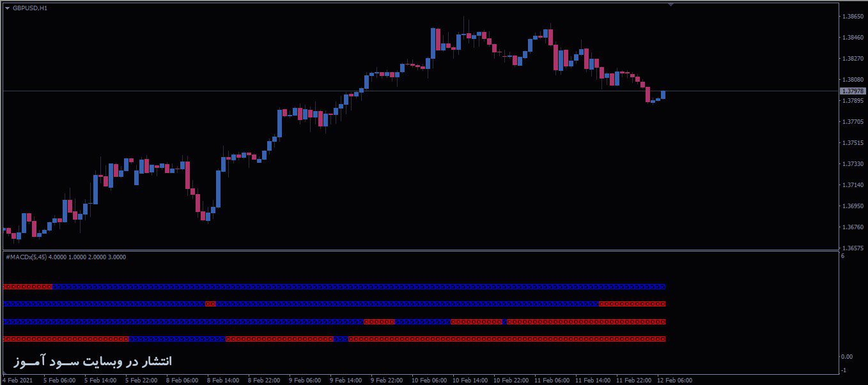The width and height of the screenshot is (868, 385).
Task: Click the current bid price tag 1.37978
Action: point(853,92)
